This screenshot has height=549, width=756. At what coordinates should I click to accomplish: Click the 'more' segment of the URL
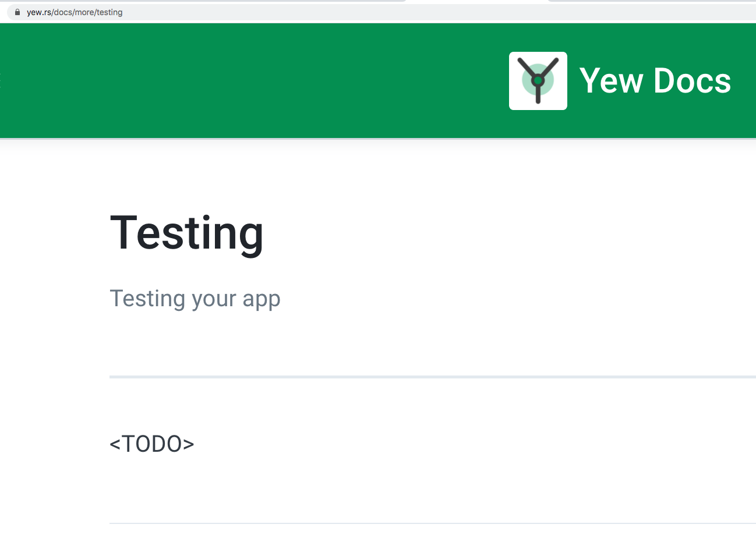[84, 12]
